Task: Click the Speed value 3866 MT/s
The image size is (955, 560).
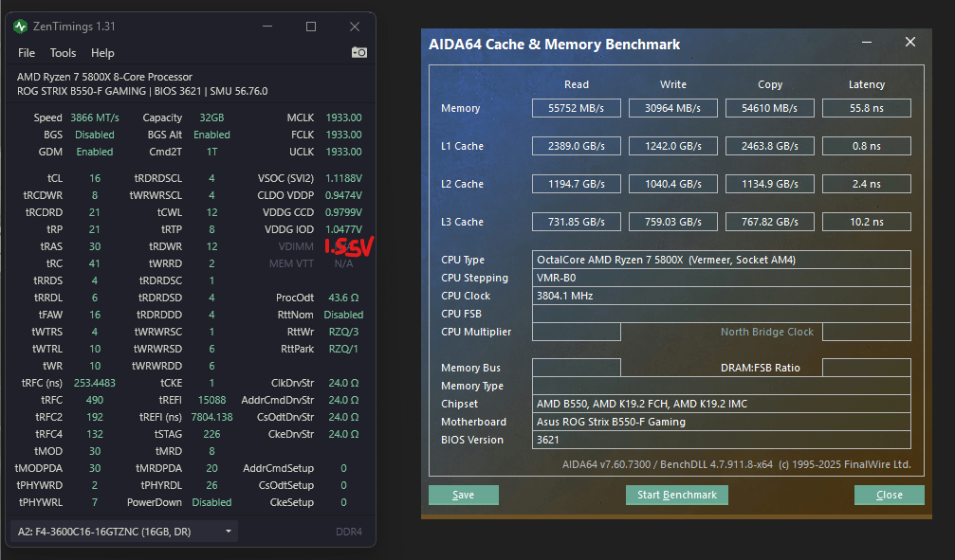Action: pyautogui.click(x=95, y=117)
